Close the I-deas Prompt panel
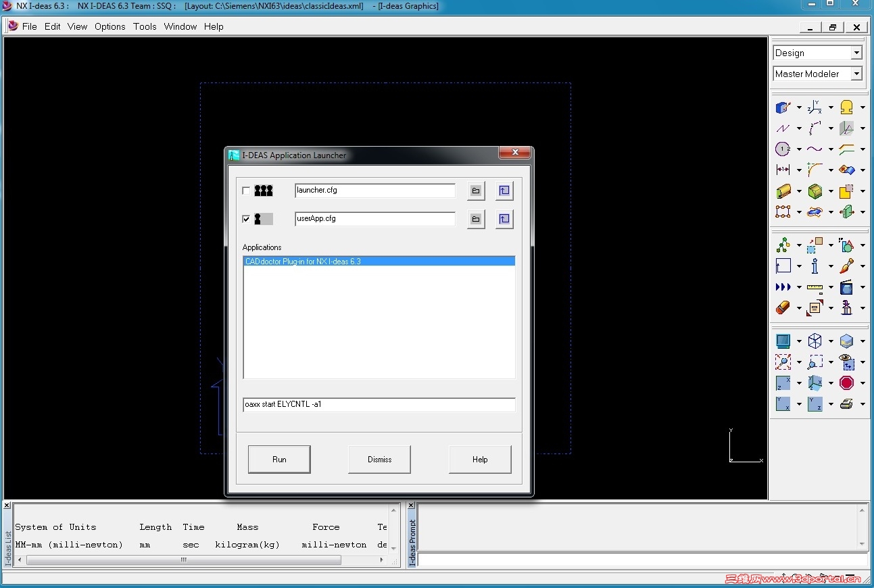 [x=411, y=506]
